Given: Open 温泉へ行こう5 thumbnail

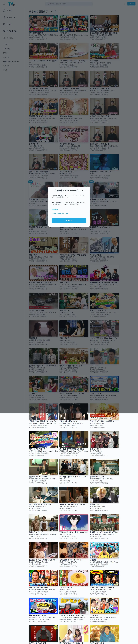Looking at the screenshot, I should 104,440.
